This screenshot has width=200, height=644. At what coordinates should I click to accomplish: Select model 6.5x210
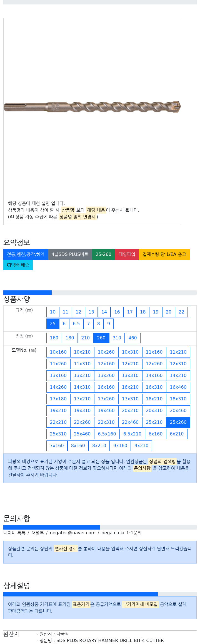pos(132,434)
